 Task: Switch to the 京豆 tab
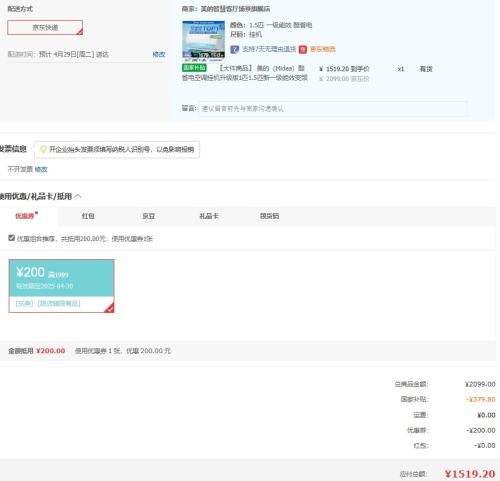click(x=149, y=216)
